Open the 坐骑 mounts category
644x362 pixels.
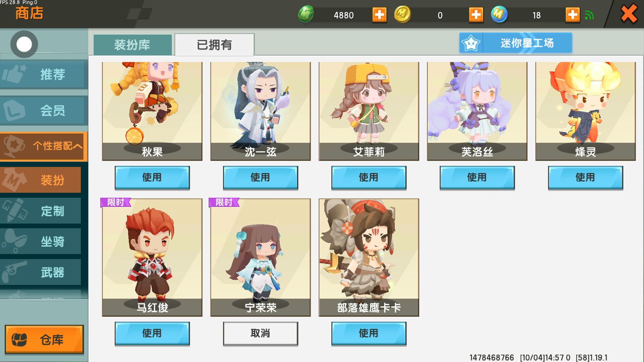click(x=41, y=241)
